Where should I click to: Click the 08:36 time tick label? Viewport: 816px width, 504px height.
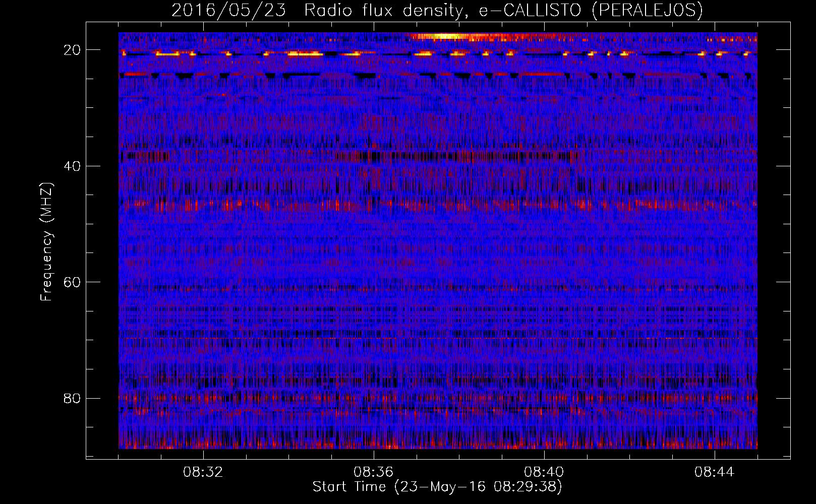(x=374, y=472)
